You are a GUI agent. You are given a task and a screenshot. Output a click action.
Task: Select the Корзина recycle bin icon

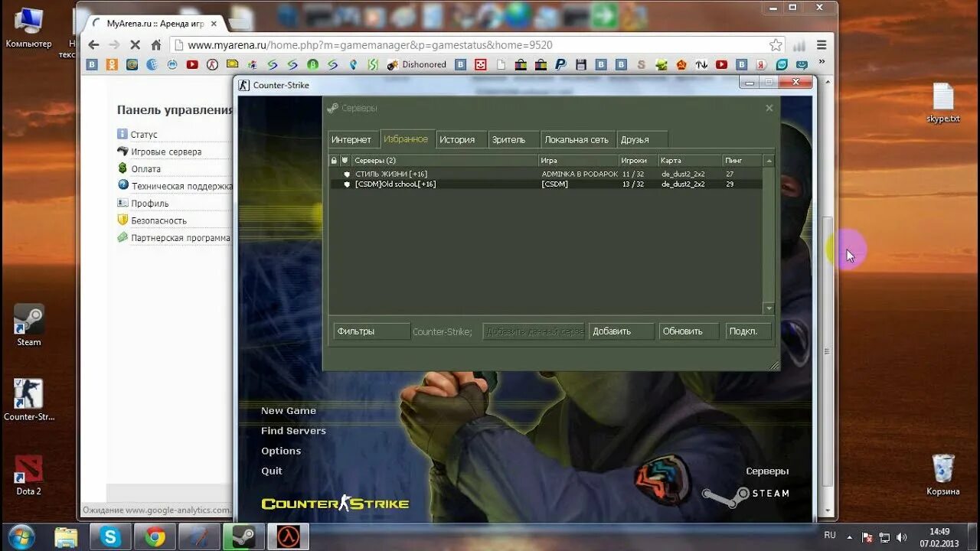(943, 475)
